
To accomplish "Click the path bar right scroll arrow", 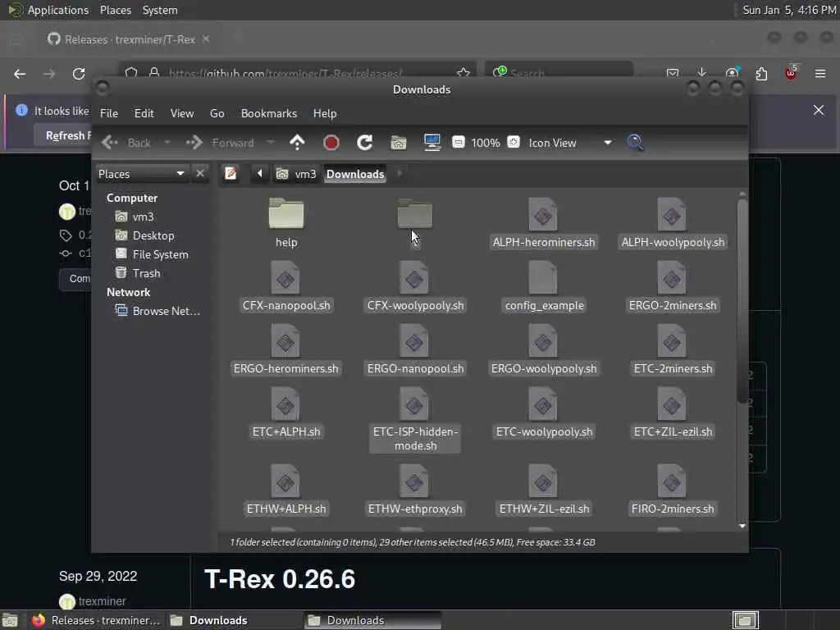I will [x=399, y=173].
